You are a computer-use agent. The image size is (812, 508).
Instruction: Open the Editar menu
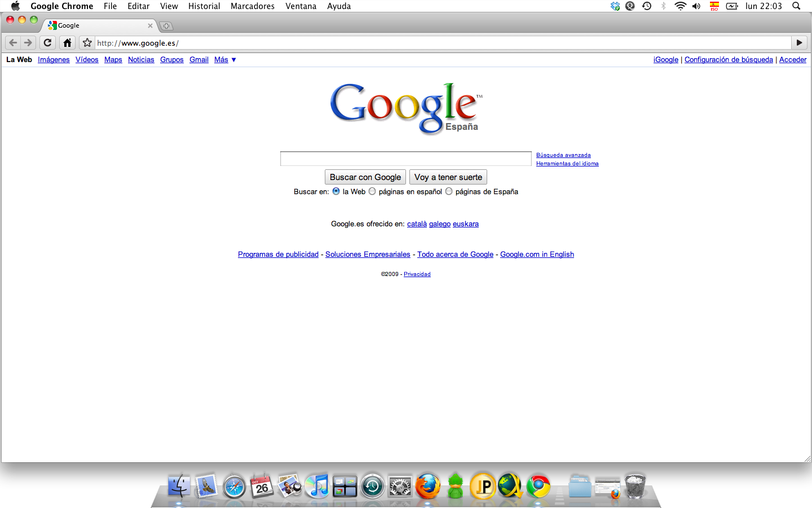click(x=138, y=6)
